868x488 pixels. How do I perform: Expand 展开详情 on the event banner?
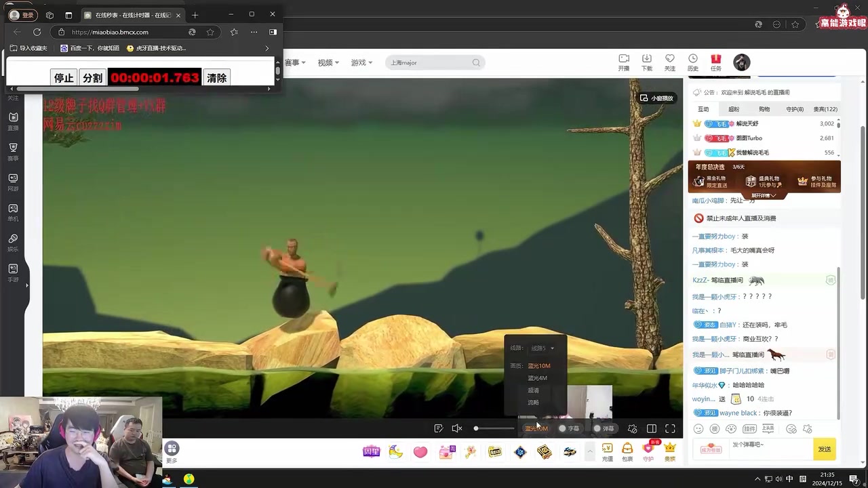pos(764,195)
